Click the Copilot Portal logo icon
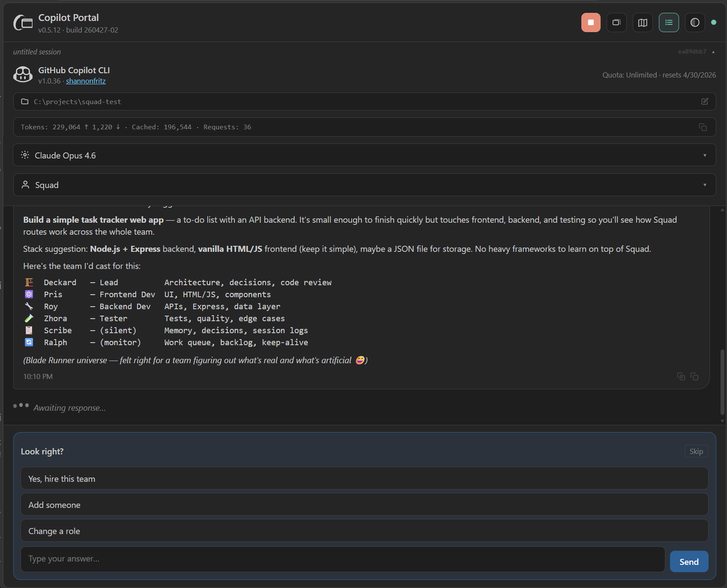 tap(22, 23)
